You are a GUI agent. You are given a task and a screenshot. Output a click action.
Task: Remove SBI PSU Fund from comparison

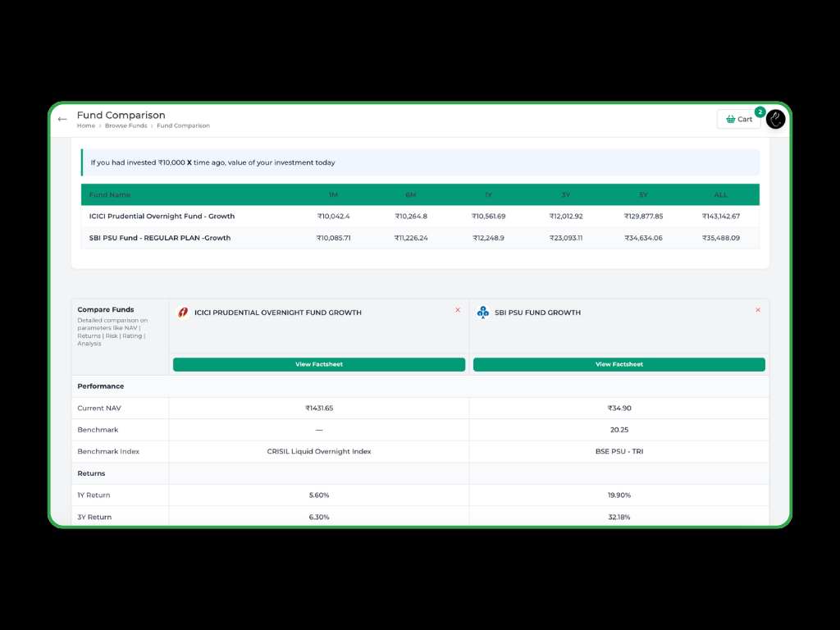point(758,310)
